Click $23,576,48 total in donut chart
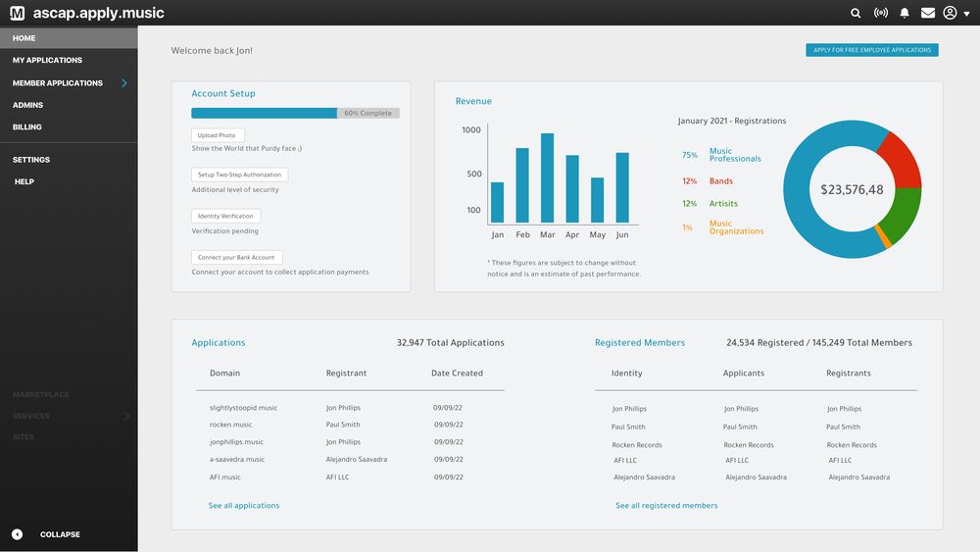Image resolution: width=980 pixels, height=552 pixels. (852, 189)
